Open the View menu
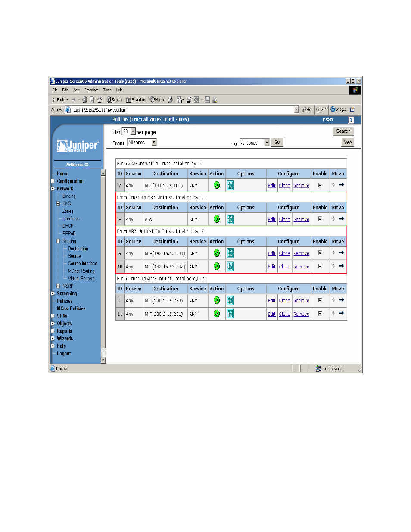Screen dimensions: 411x532 pos(76,90)
